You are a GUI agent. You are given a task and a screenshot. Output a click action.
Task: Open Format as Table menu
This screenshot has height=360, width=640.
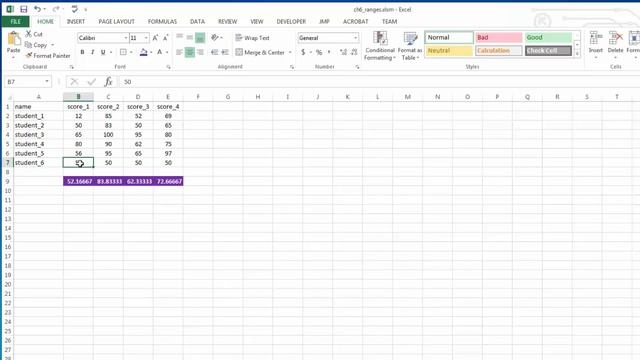[x=410, y=46]
